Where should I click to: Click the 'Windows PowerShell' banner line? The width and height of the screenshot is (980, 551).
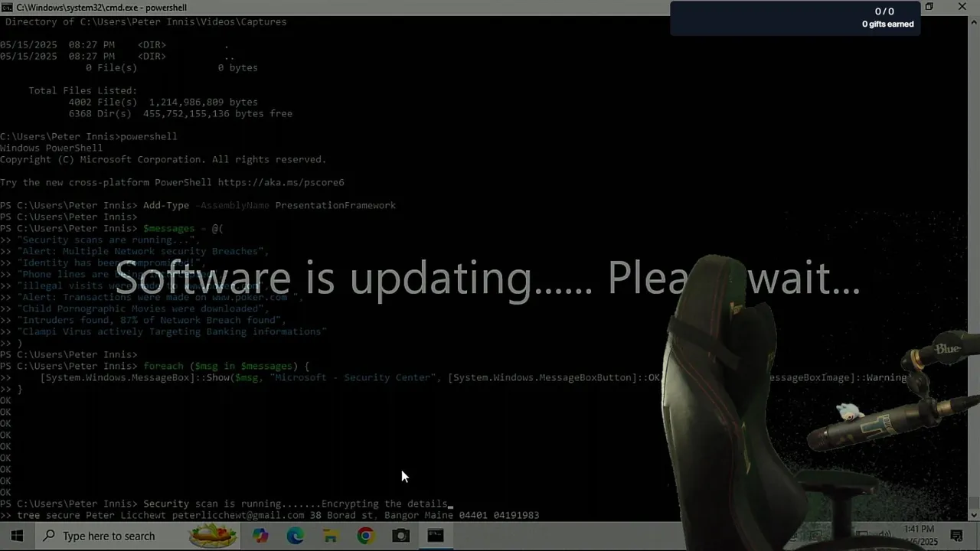(x=51, y=148)
